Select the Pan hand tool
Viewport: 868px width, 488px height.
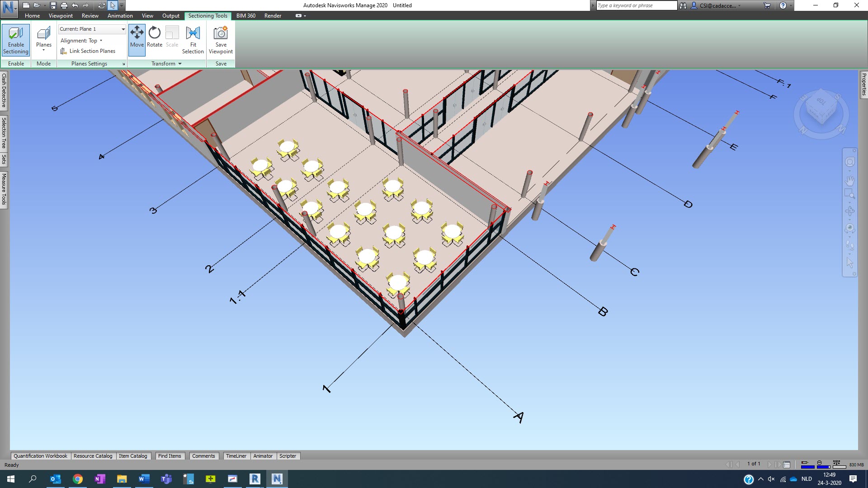point(850,181)
